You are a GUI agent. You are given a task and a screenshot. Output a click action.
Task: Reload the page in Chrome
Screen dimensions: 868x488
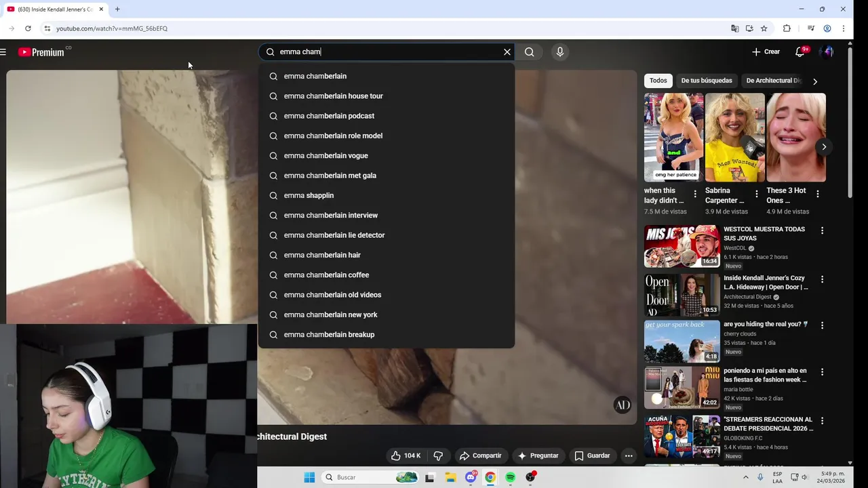28,28
